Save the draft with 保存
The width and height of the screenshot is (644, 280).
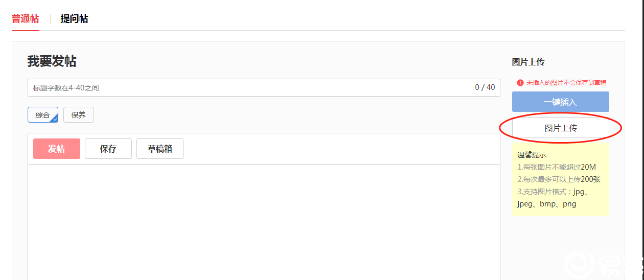click(108, 149)
